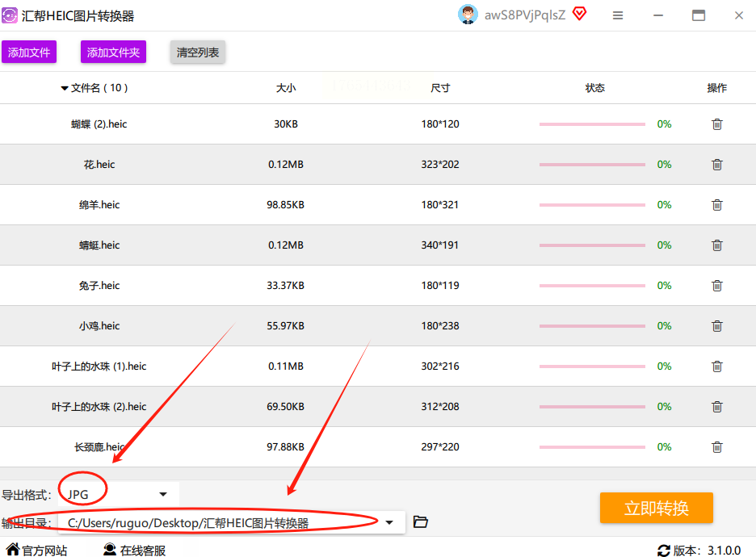Delete 小鸡.heic using trash icon

(717, 326)
